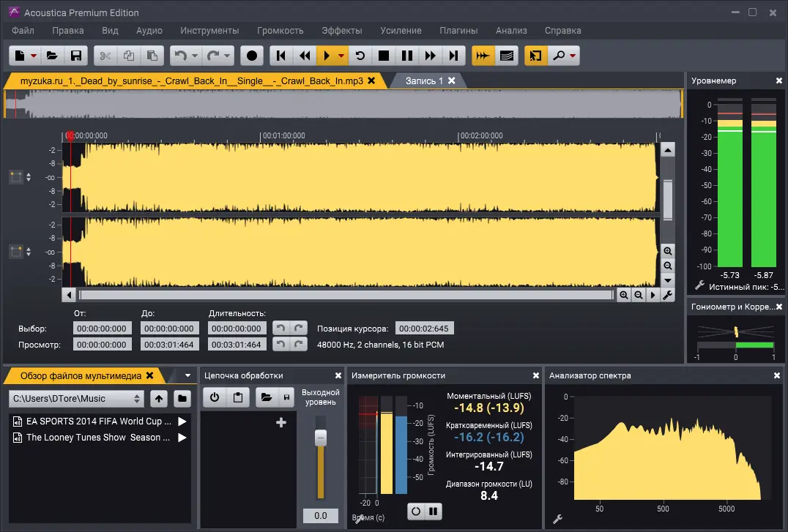Open a file with the folder icon

(52, 56)
